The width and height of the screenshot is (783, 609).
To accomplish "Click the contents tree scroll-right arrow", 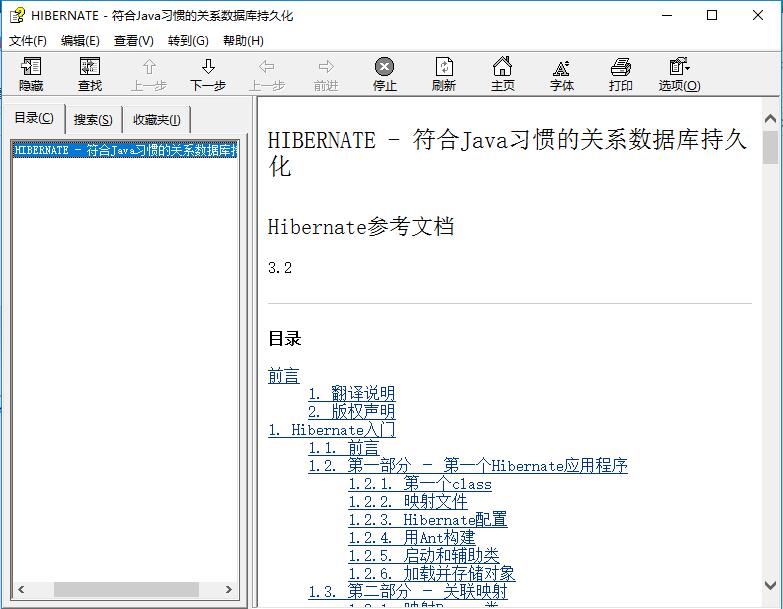I will (228, 590).
